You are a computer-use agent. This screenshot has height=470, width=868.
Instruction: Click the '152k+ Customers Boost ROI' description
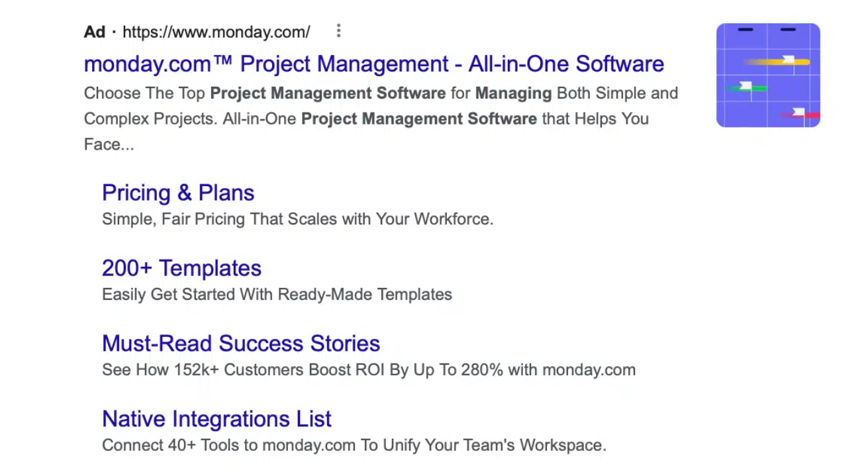[x=368, y=370]
